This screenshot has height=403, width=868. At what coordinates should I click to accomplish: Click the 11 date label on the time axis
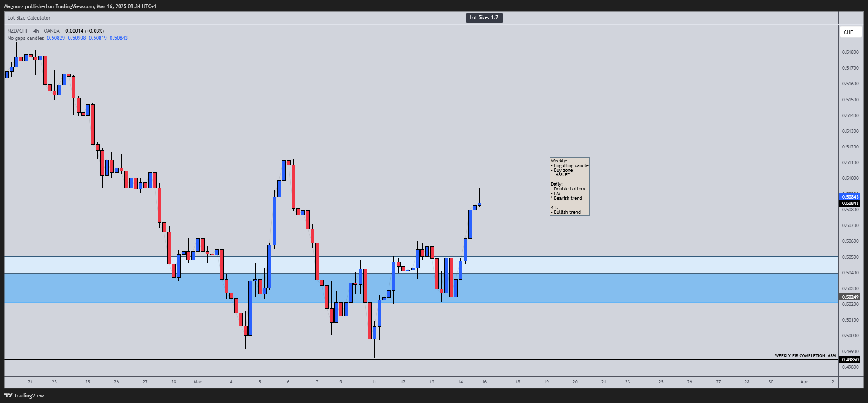[x=374, y=382]
